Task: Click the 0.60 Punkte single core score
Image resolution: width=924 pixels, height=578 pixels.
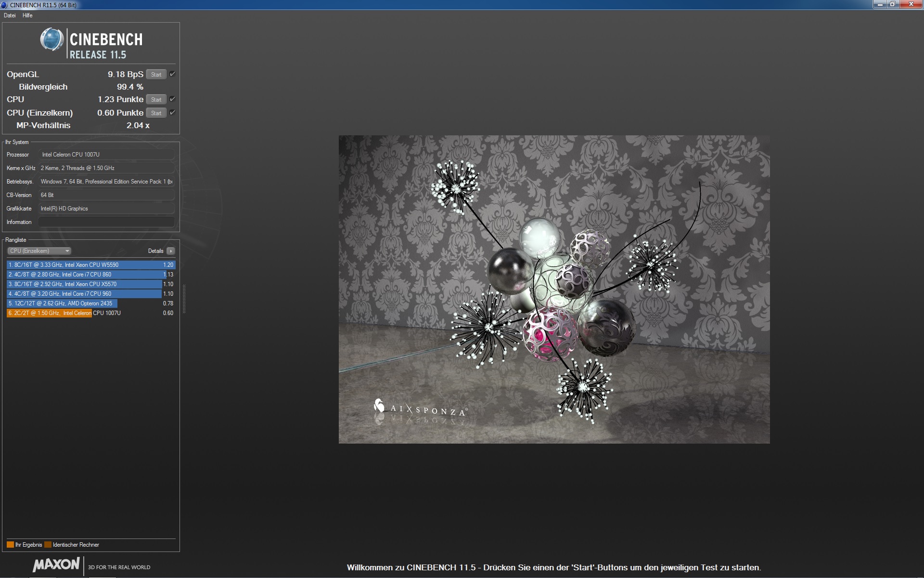Action: pos(120,113)
